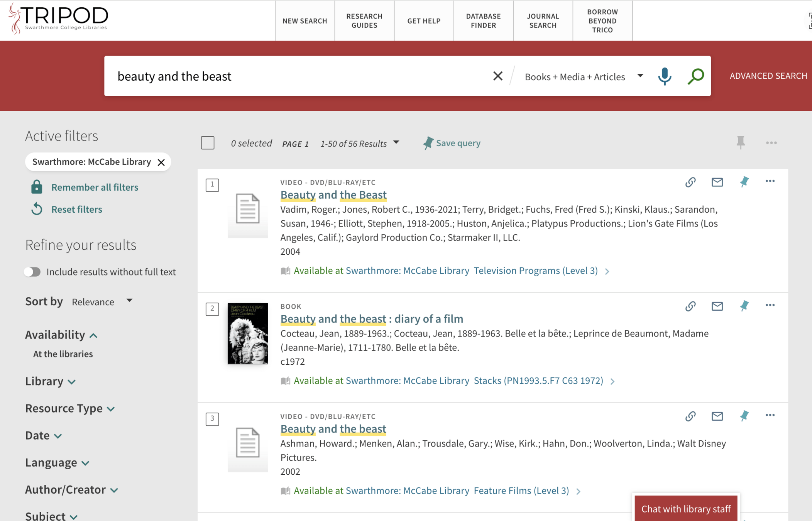Check the select all results checkbox
This screenshot has width=812, height=521.
pyautogui.click(x=208, y=143)
